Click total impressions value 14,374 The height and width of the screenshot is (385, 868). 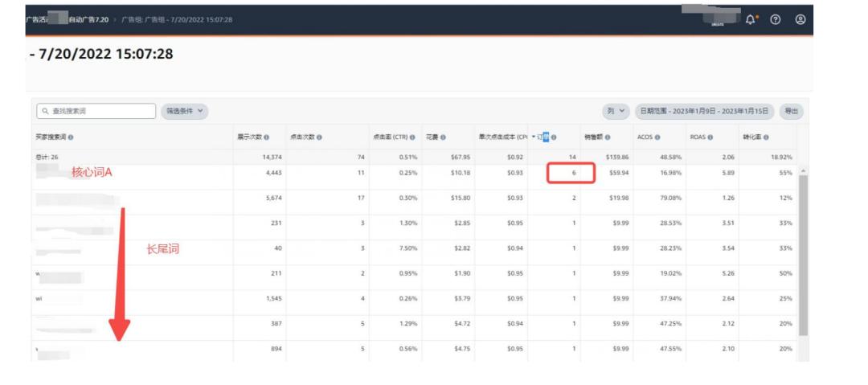[272, 158]
